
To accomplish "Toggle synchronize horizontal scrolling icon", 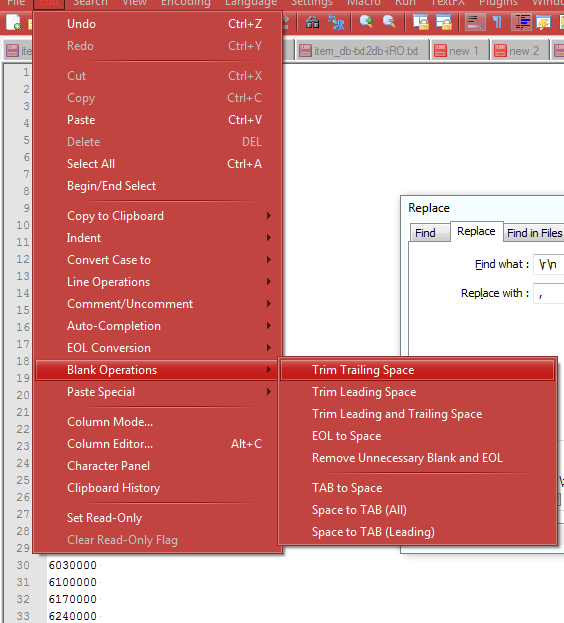I will pos(444,22).
